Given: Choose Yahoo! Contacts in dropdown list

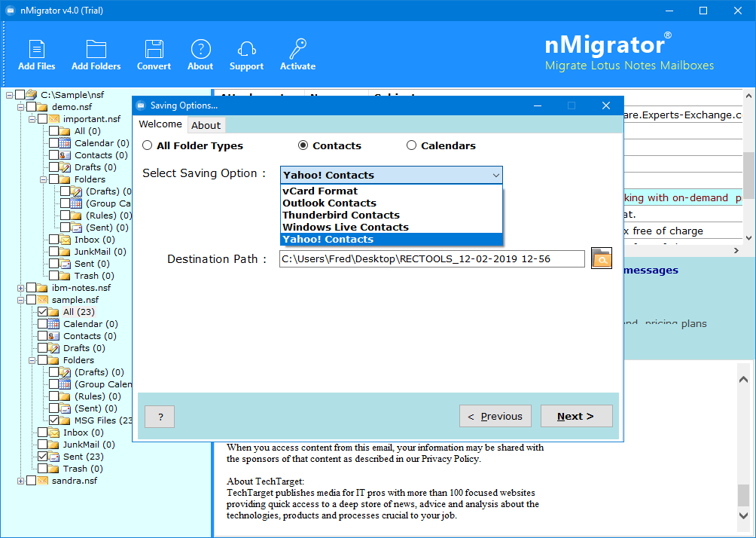Looking at the screenshot, I should tap(392, 240).
